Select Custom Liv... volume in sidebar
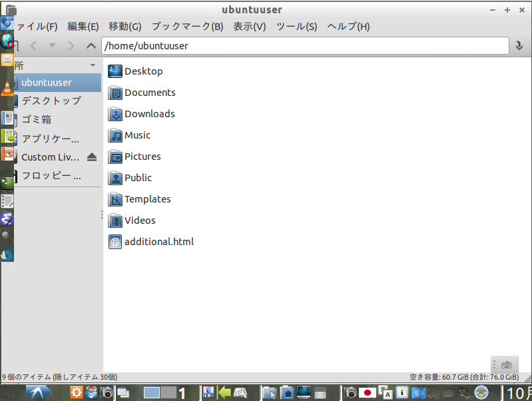The image size is (532, 401). [50, 157]
